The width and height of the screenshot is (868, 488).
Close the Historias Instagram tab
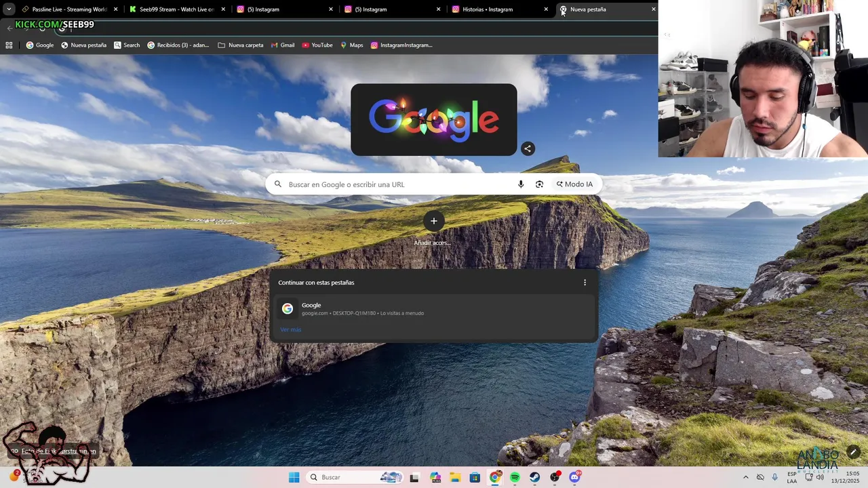[x=546, y=9]
